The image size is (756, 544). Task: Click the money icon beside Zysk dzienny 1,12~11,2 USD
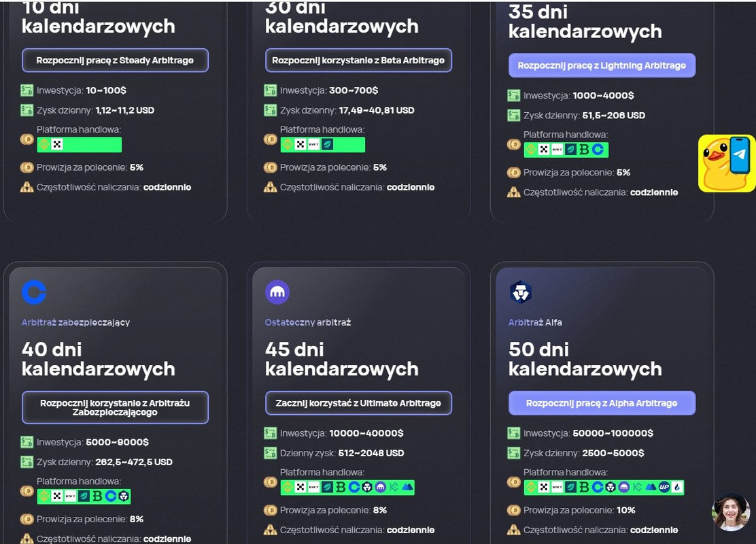[x=27, y=110]
